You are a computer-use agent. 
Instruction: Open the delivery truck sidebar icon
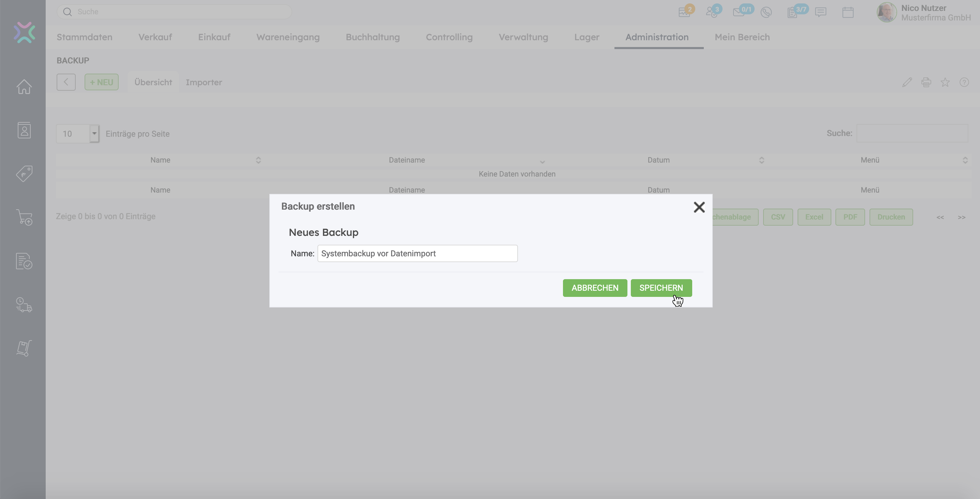pyautogui.click(x=24, y=305)
